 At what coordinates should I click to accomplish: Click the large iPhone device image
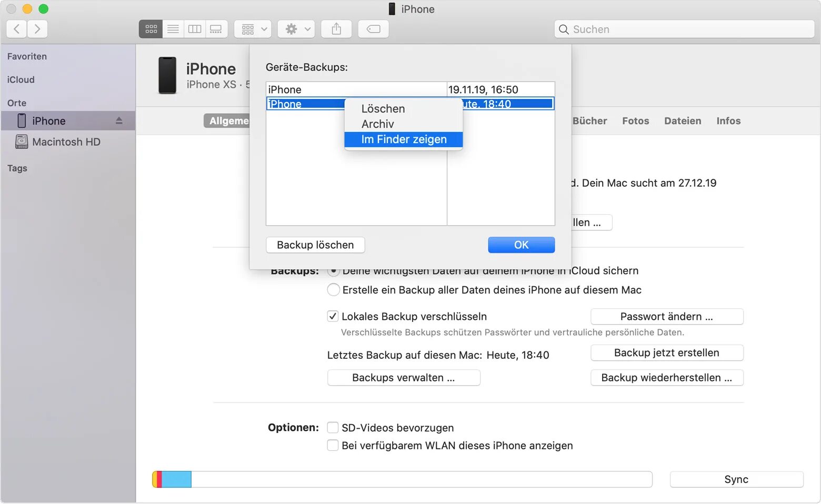point(167,75)
